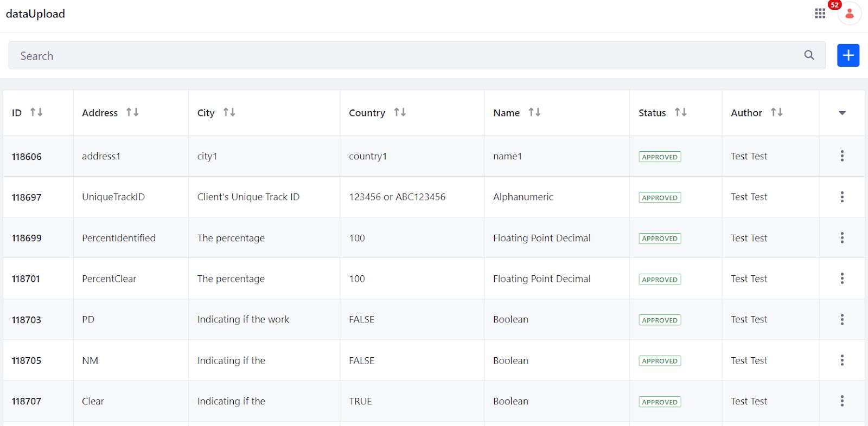Click APPROVED badge in row 118699
868x426 pixels.
(660, 238)
